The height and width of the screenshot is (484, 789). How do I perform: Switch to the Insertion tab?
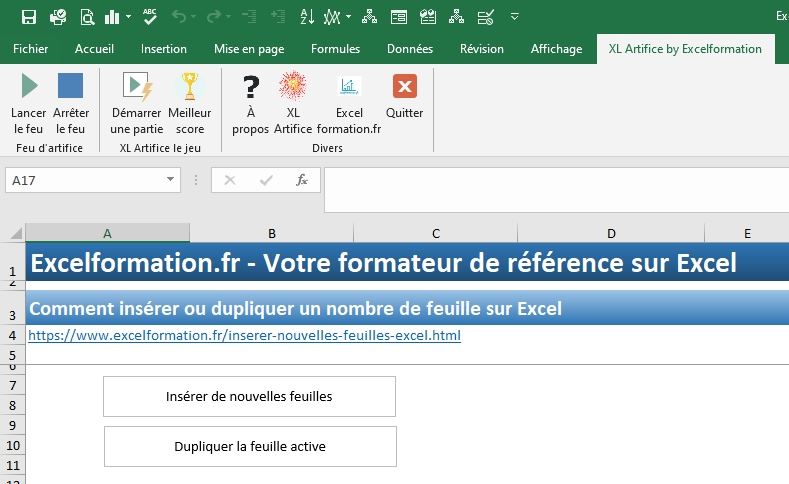coord(164,49)
